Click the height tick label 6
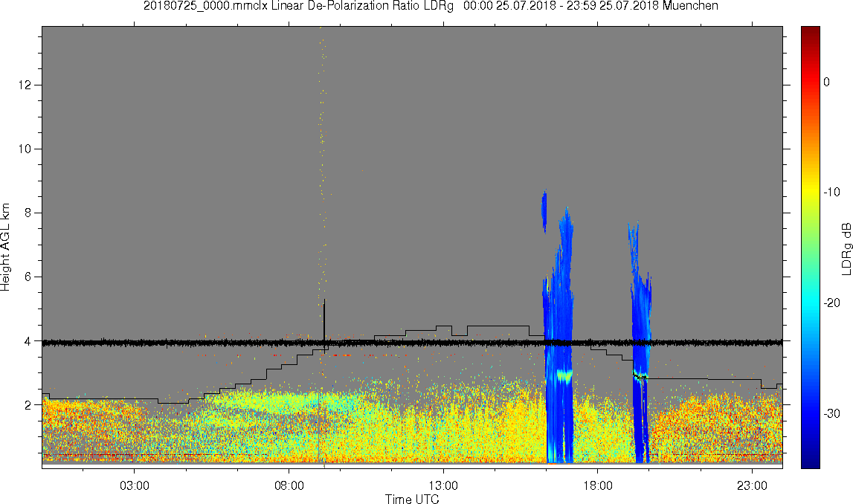The image size is (853, 504). pos(28,277)
